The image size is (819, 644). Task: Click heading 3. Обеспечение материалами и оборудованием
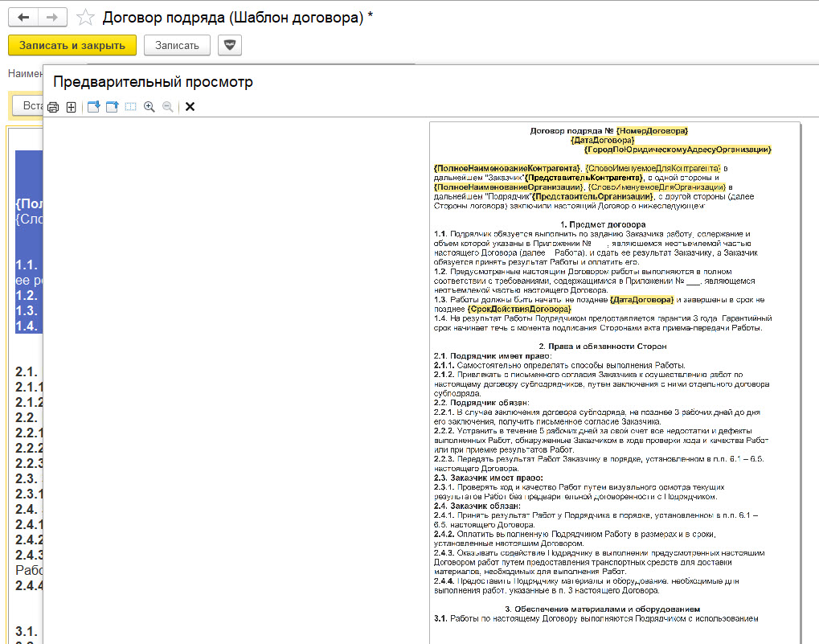[602, 609]
